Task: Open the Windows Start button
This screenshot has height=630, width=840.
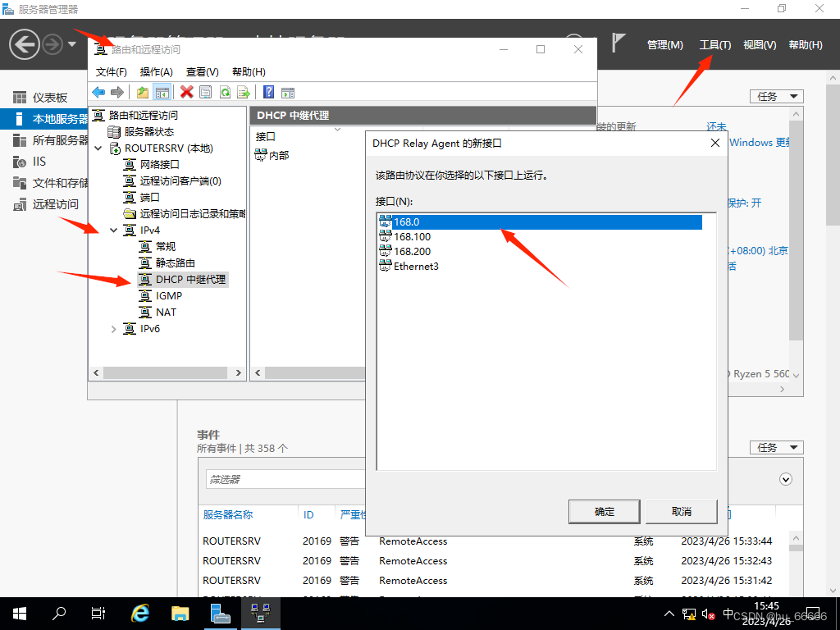Action: (20, 614)
